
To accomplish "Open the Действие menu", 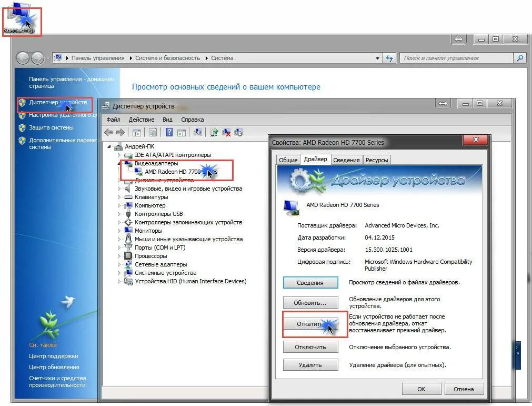I will point(142,120).
